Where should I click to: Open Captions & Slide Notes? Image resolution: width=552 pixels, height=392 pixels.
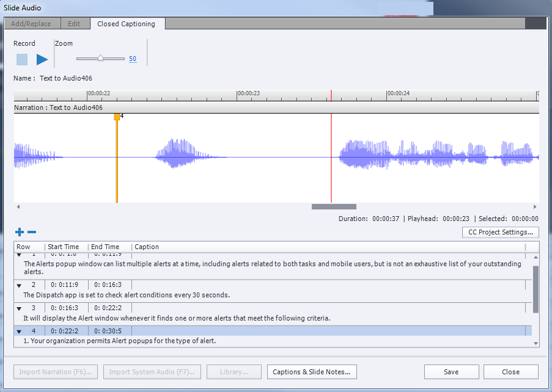click(x=312, y=372)
